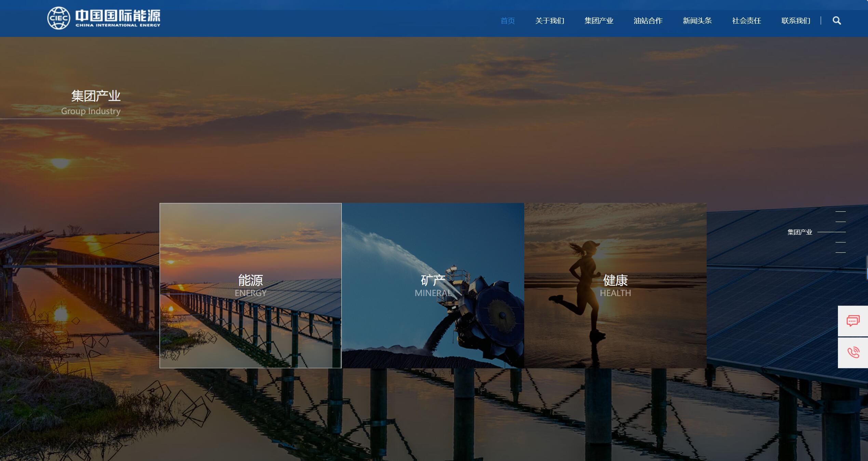Open the 矿产 MINERAL industry card

tap(433, 285)
